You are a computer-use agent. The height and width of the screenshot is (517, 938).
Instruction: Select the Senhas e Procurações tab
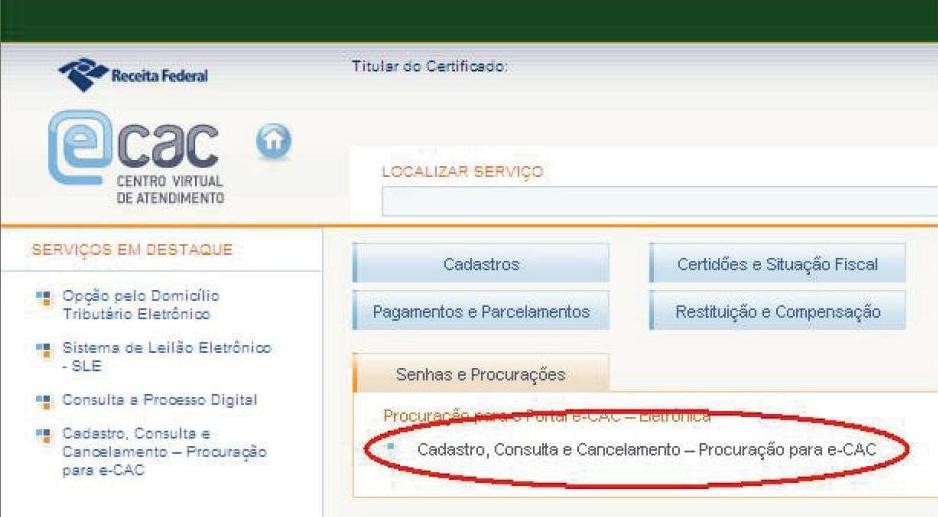(x=481, y=373)
